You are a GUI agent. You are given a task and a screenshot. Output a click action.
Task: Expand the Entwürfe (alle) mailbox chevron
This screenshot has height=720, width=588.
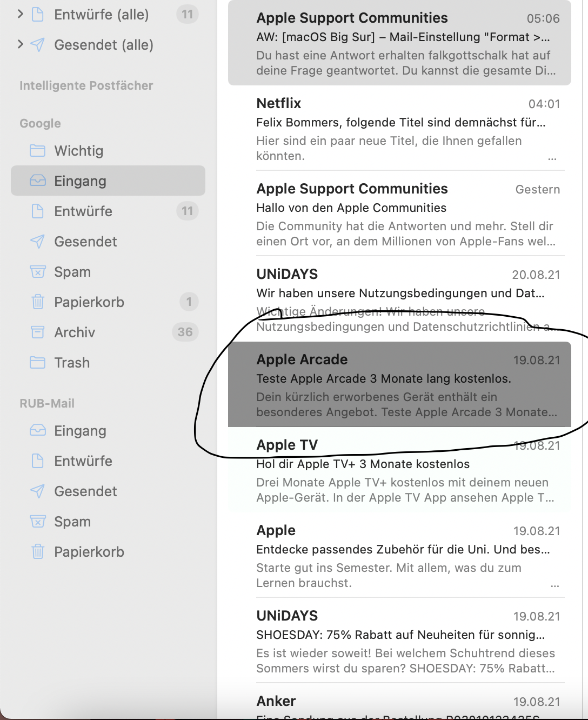pos(21,14)
